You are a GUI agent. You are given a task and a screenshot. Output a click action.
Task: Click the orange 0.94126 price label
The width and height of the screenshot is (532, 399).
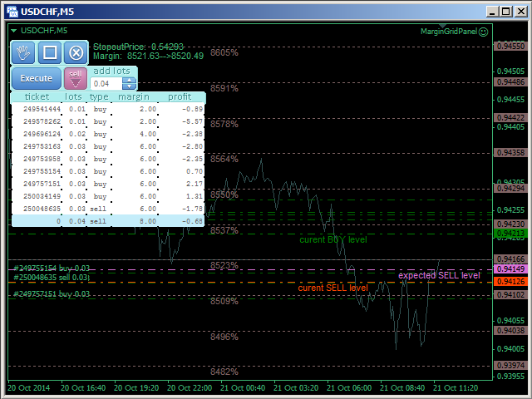click(510, 282)
